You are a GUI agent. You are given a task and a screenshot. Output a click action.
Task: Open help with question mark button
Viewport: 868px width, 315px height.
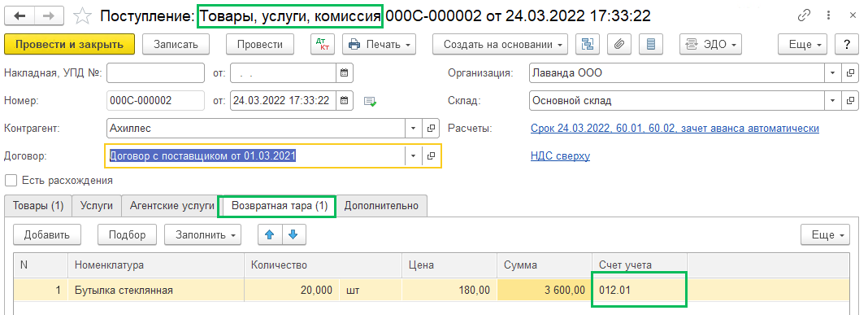847,45
